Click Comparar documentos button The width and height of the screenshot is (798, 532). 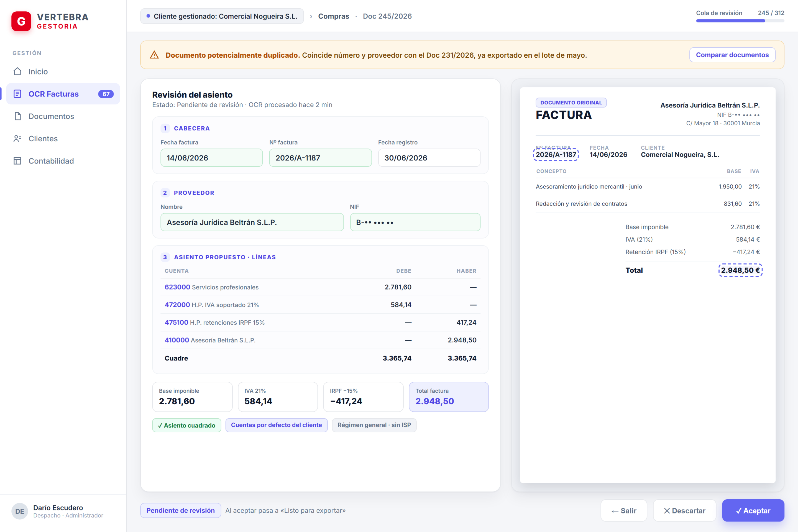pyautogui.click(x=732, y=55)
